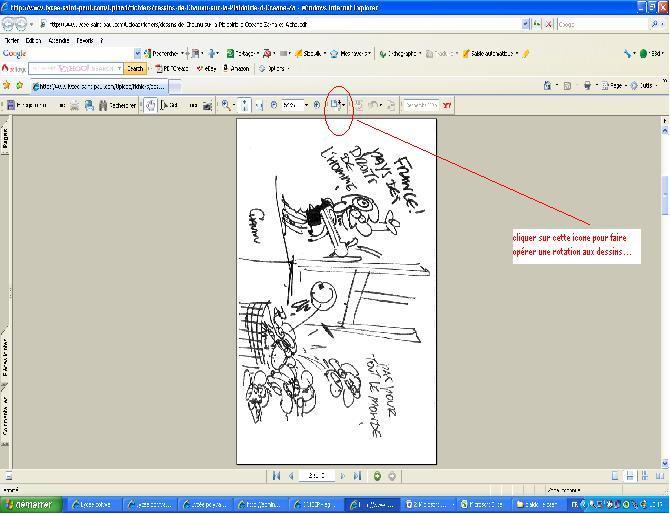Open the Edition menu
Screen dimensions: 670x514
coord(33,41)
